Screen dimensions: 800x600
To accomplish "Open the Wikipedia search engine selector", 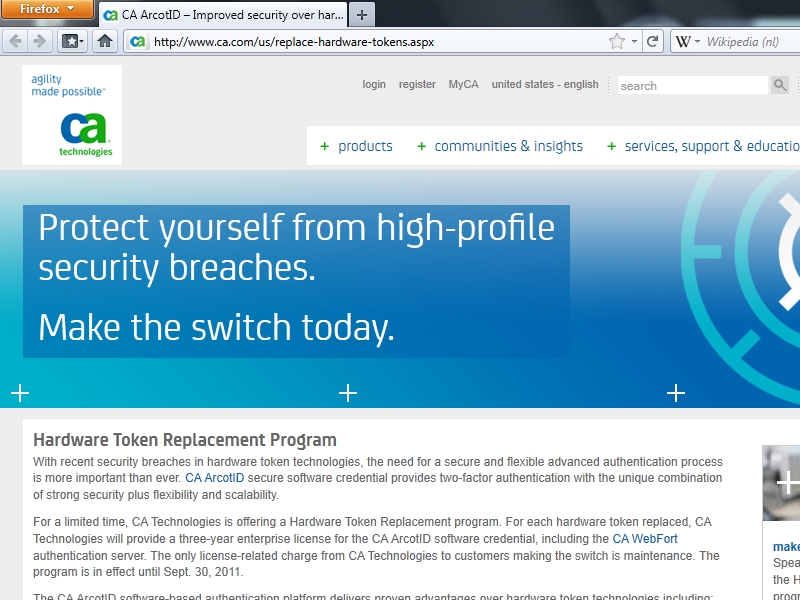I will (x=687, y=41).
